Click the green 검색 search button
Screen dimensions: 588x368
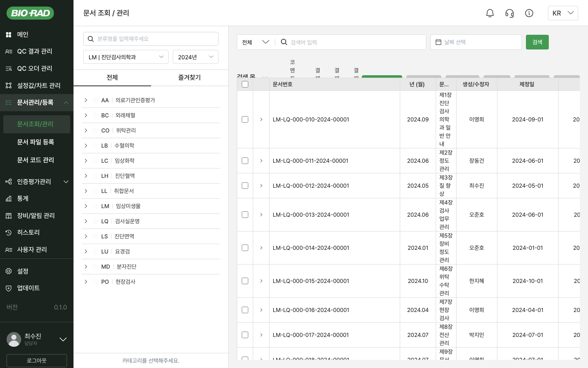tap(537, 42)
